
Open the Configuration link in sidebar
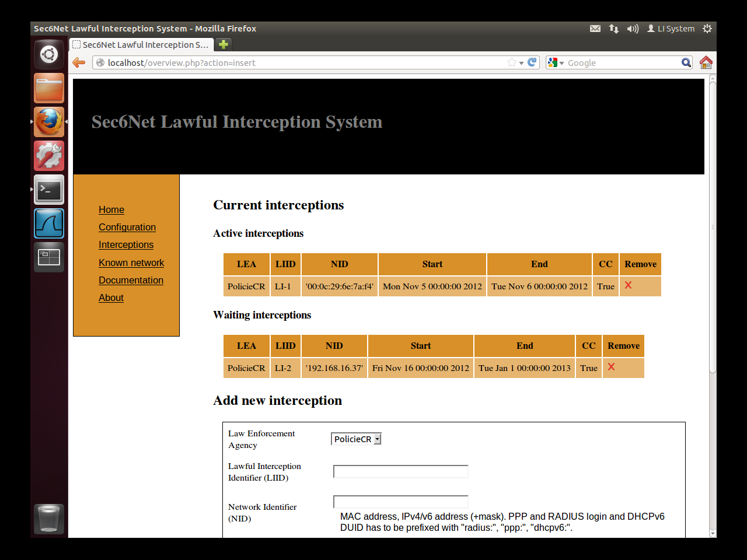click(127, 227)
